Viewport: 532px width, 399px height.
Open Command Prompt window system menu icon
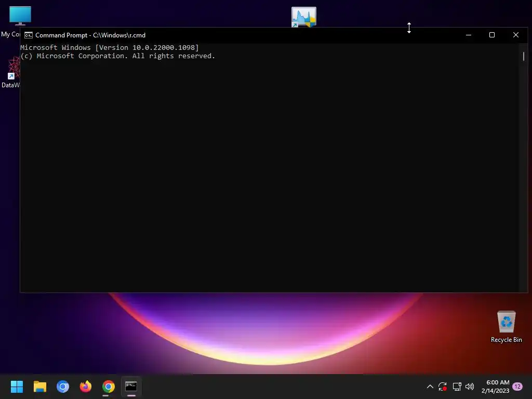coord(29,35)
